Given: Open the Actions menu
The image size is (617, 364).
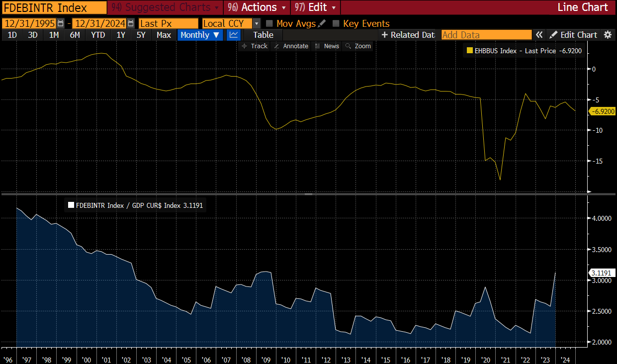Looking at the screenshot, I should pyautogui.click(x=257, y=7).
